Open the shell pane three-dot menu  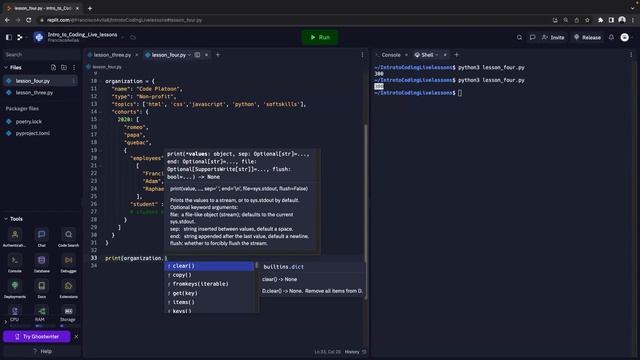(x=631, y=55)
